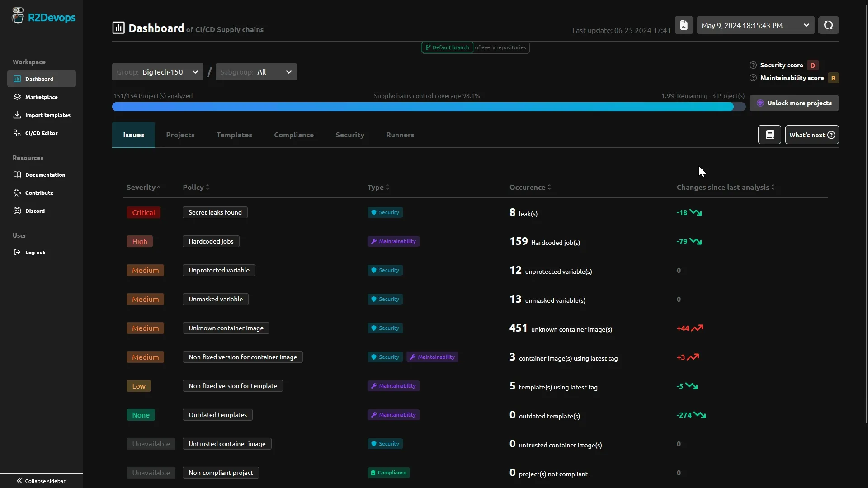Open What's next
This screenshot has width=868, height=488.
[x=811, y=135]
